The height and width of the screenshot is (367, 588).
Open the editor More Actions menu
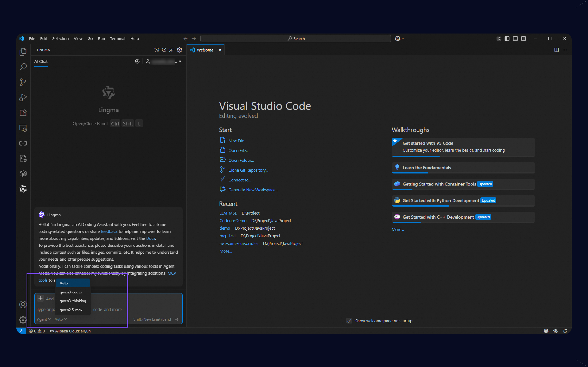click(565, 50)
